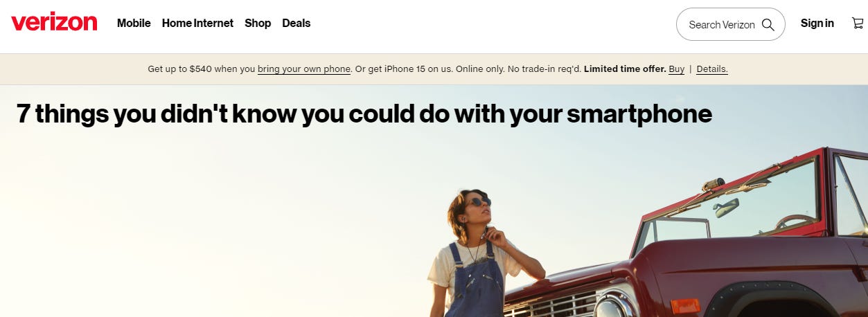The width and height of the screenshot is (868, 317).
Task: Follow the "bring your own phone" link
Action: tap(304, 69)
